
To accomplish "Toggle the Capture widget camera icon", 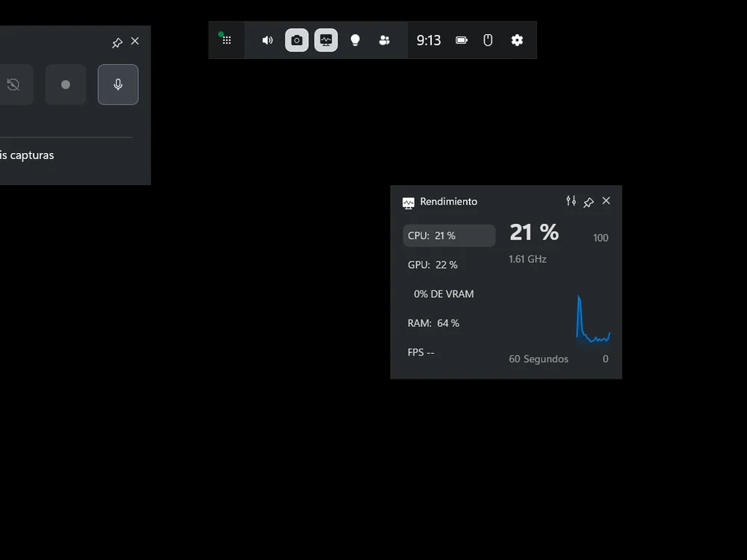I will pos(297,40).
